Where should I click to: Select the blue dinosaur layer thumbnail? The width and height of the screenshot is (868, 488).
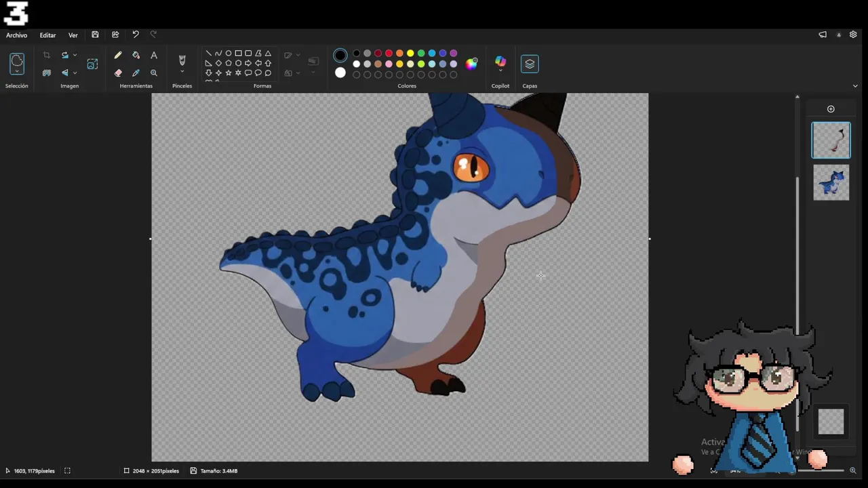tap(831, 183)
